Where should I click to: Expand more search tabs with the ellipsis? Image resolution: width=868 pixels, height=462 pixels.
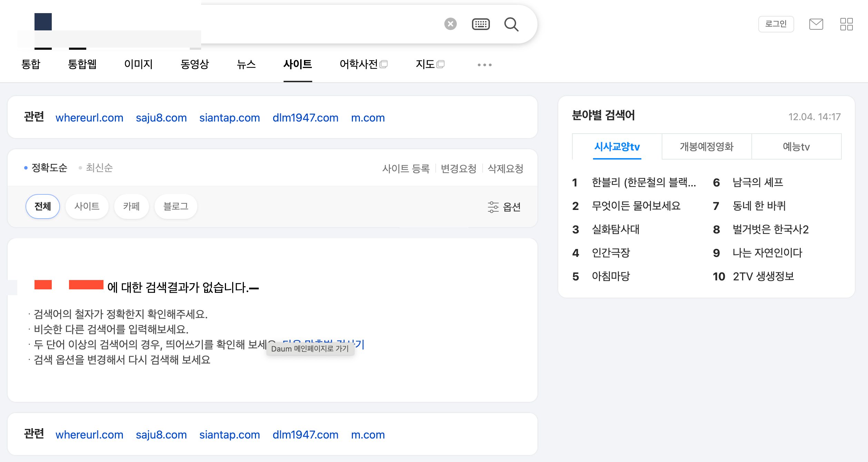coord(484,65)
